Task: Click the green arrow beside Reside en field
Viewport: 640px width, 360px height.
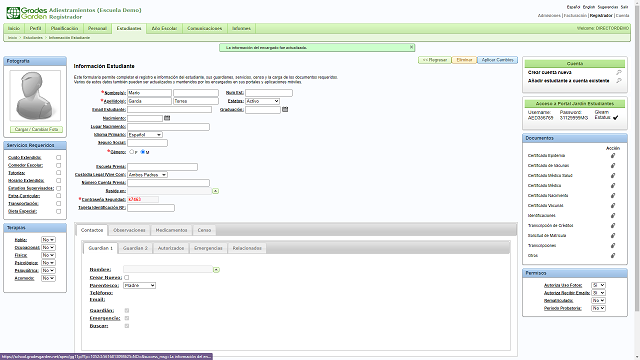Action: [216, 191]
